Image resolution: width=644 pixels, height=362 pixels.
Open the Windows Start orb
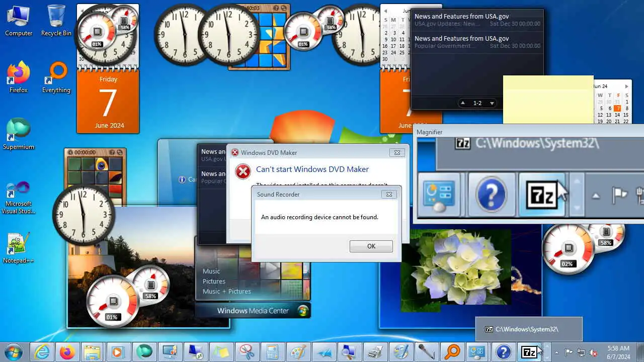coord(14,352)
